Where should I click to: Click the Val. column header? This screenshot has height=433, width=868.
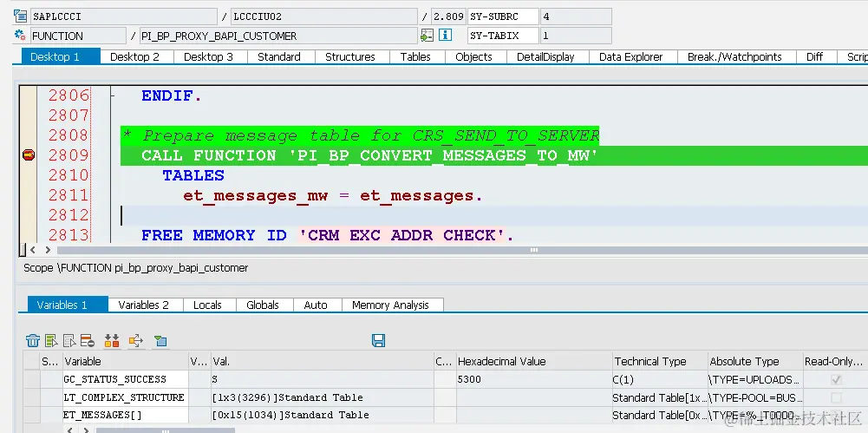click(323, 362)
